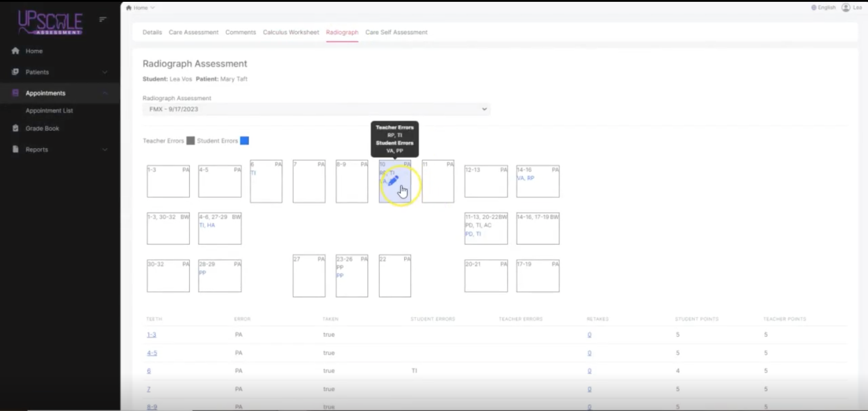Open the Radiograph Assessment FMX dropdown

pos(316,109)
